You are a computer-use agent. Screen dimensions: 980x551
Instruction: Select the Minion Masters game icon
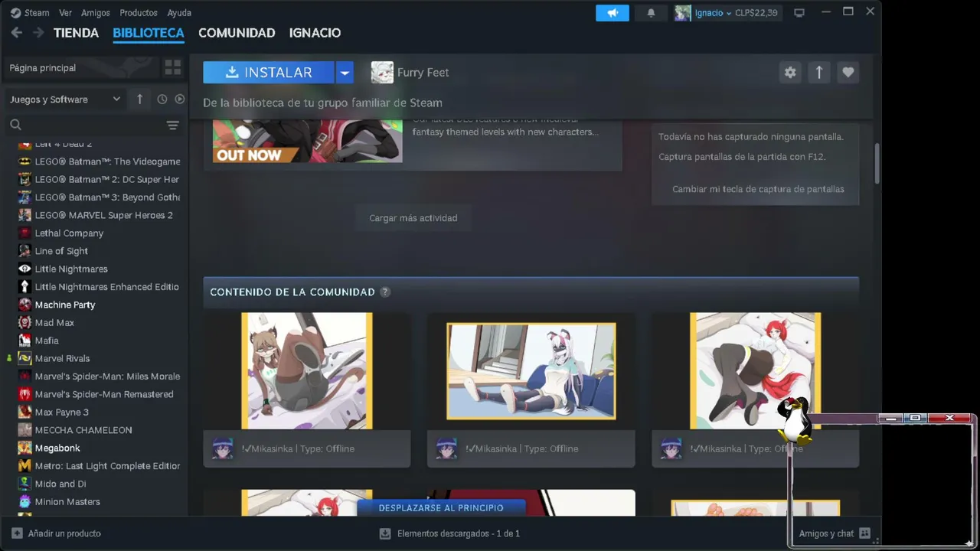[x=24, y=501]
